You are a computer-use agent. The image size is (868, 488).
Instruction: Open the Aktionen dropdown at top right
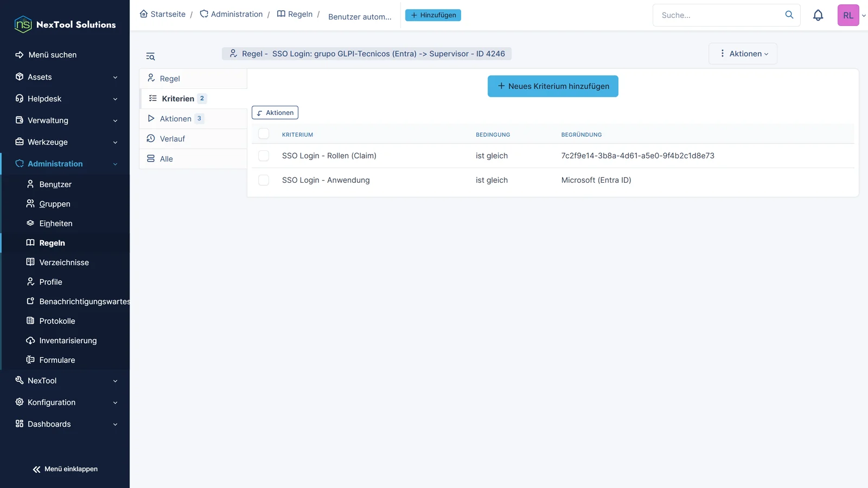(x=743, y=54)
